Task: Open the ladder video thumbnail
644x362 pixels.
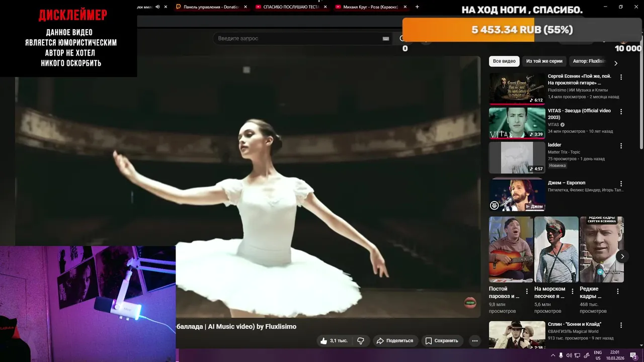Action: pos(517,157)
